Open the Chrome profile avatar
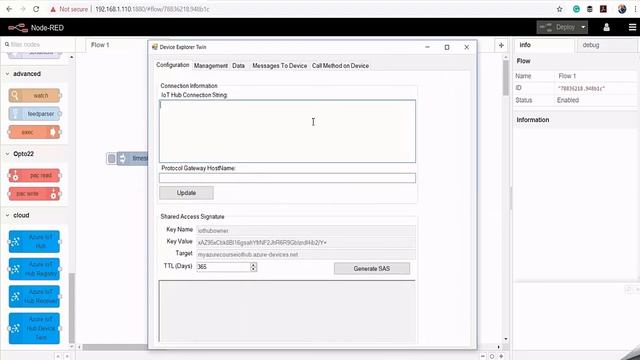Viewport: 640px width, 360px height. tap(622, 9)
